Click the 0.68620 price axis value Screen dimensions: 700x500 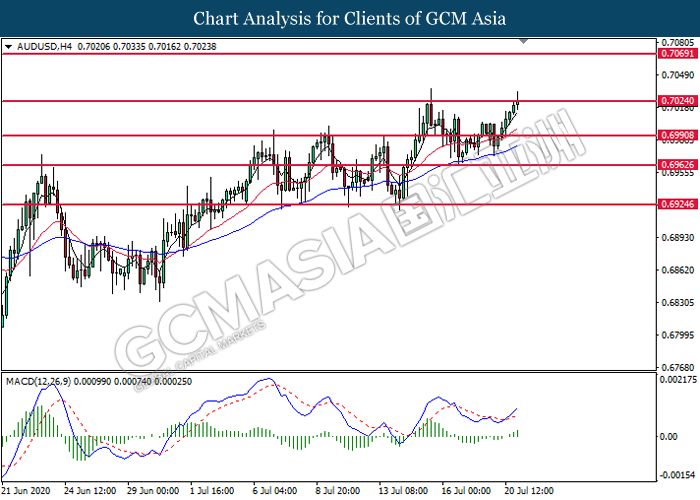[x=678, y=270]
